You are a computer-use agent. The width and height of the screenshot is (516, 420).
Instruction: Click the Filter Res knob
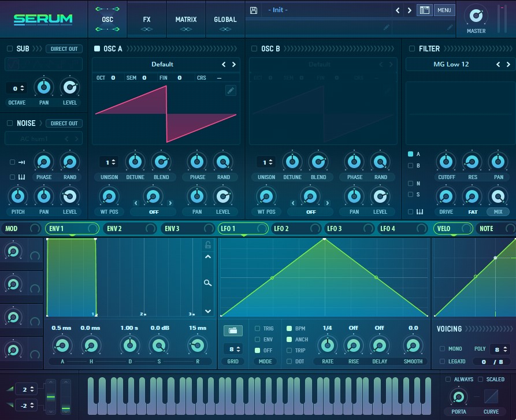pyautogui.click(x=472, y=162)
